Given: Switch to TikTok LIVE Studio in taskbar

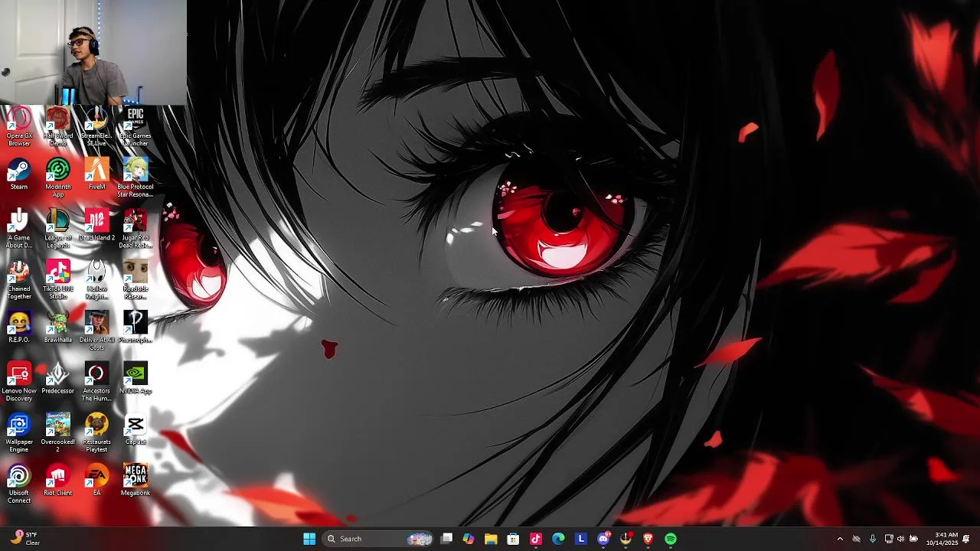Looking at the screenshot, I should (x=536, y=539).
